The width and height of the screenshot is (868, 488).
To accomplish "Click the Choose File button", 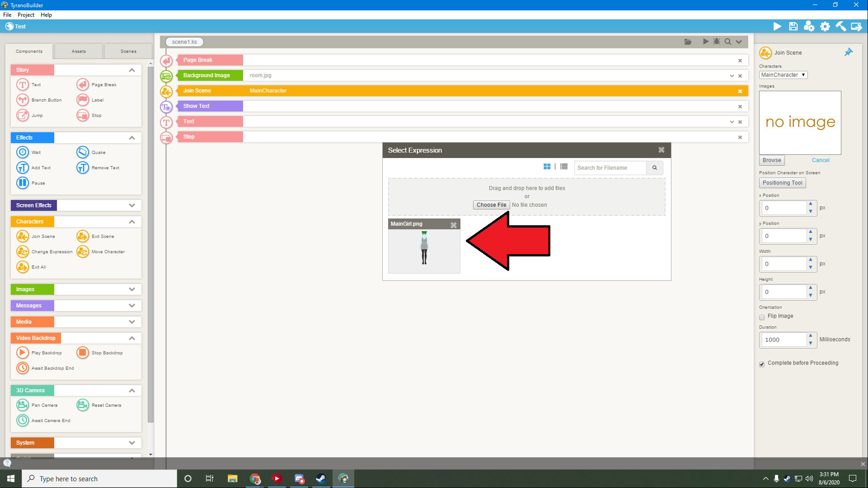I will point(491,205).
